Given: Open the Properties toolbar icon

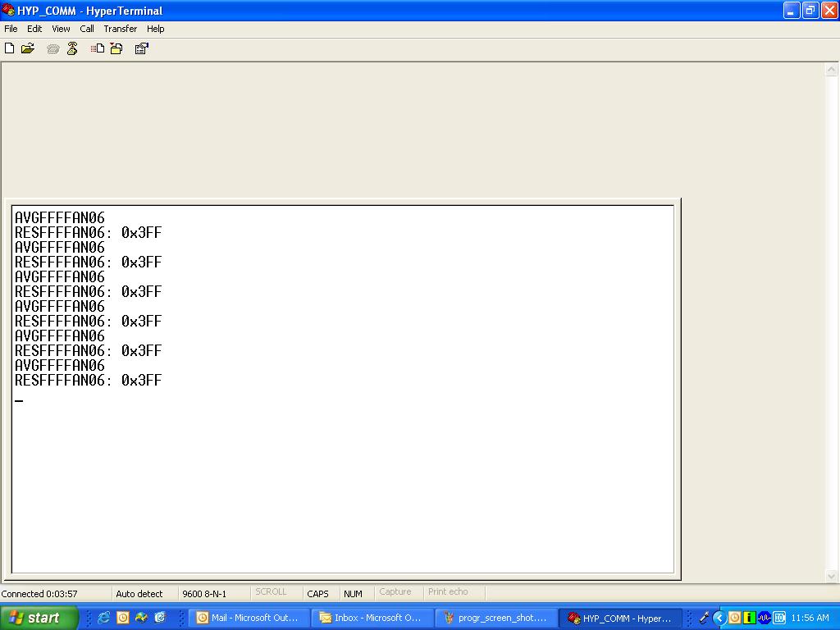Looking at the screenshot, I should pyautogui.click(x=141, y=48).
